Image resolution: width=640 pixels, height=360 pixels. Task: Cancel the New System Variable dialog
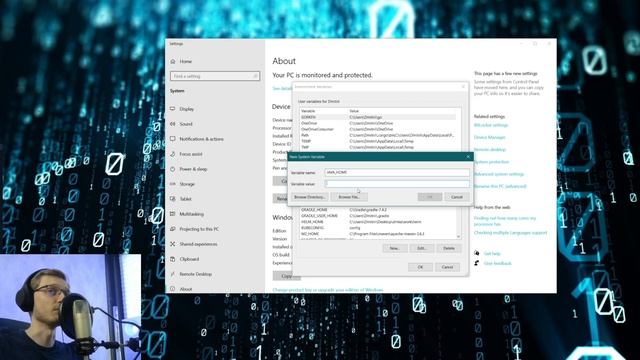coord(457,197)
